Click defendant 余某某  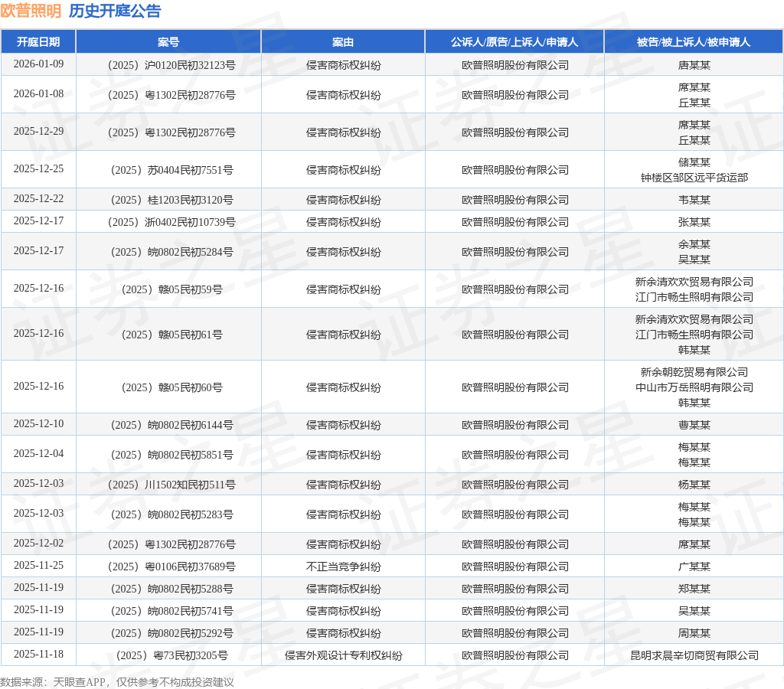pyautogui.click(x=694, y=244)
